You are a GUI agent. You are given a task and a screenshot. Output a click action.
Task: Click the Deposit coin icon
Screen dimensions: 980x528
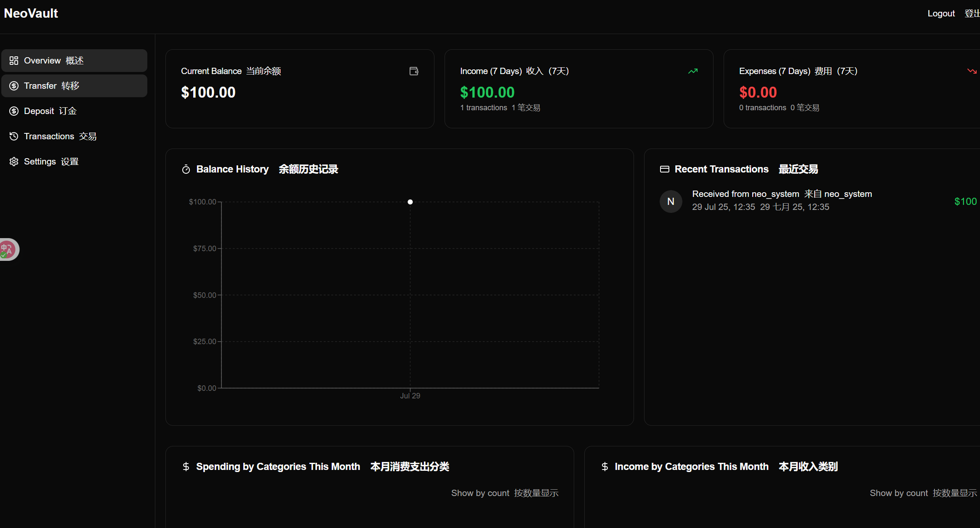[x=14, y=111]
